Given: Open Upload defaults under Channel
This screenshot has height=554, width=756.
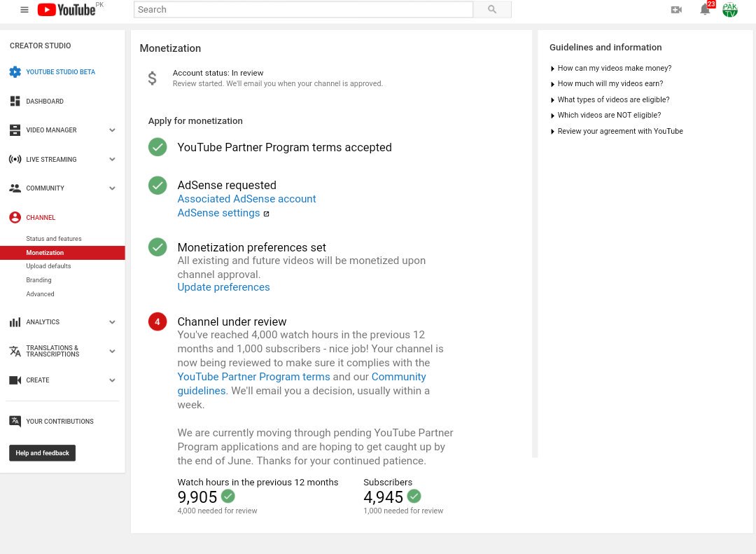Looking at the screenshot, I should (48, 266).
